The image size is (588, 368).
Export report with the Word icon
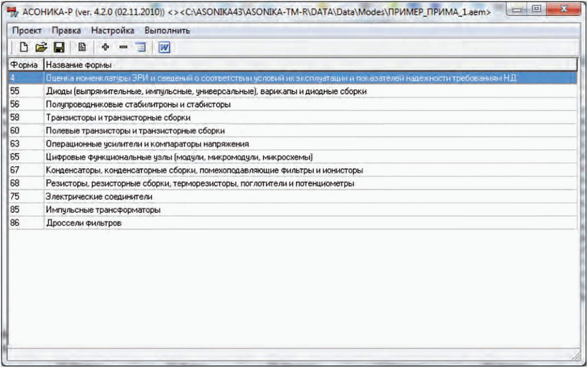pyautogui.click(x=164, y=47)
